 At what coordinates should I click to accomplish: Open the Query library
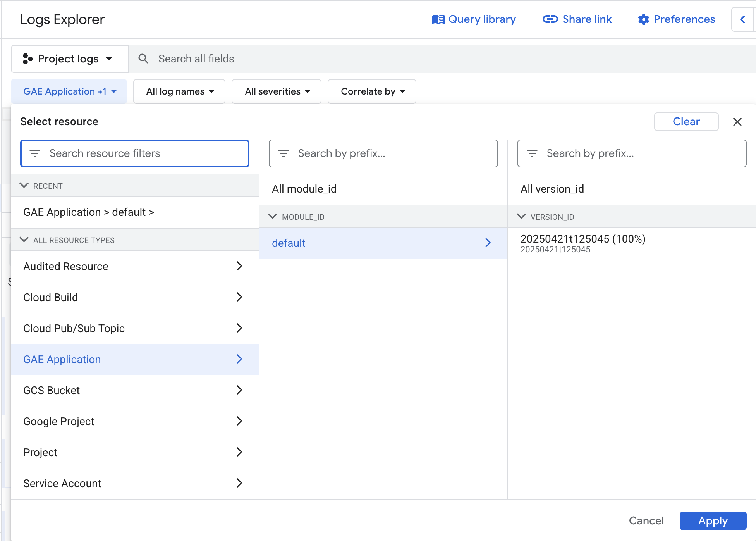click(474, 19)
